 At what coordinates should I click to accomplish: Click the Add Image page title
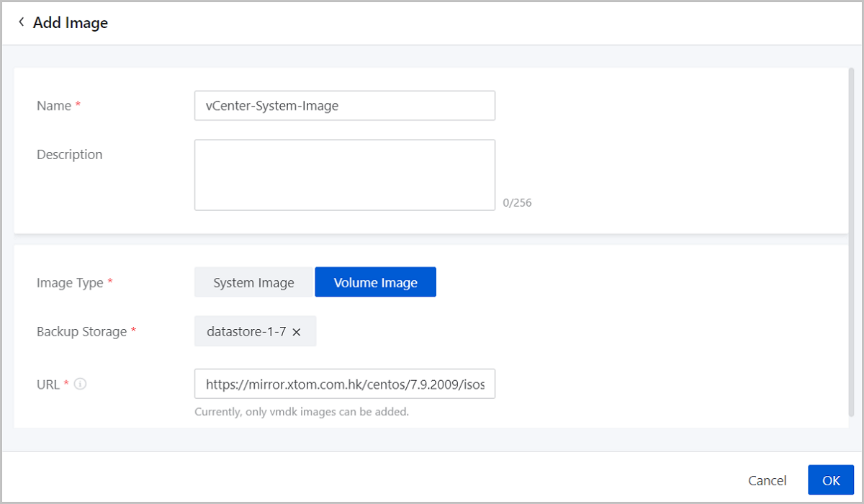click(71, 22)
